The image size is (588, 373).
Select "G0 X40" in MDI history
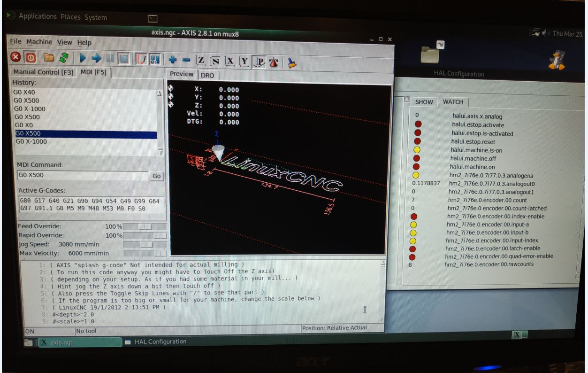tap(24, 93)
